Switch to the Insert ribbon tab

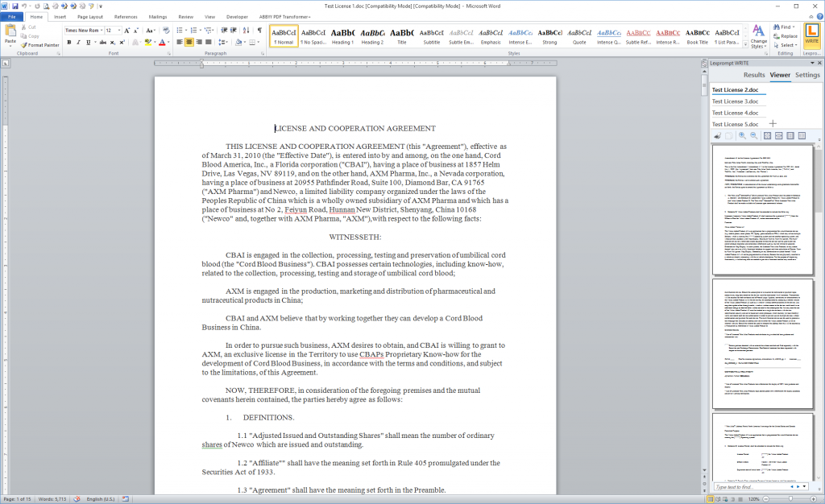click(60, 17)
